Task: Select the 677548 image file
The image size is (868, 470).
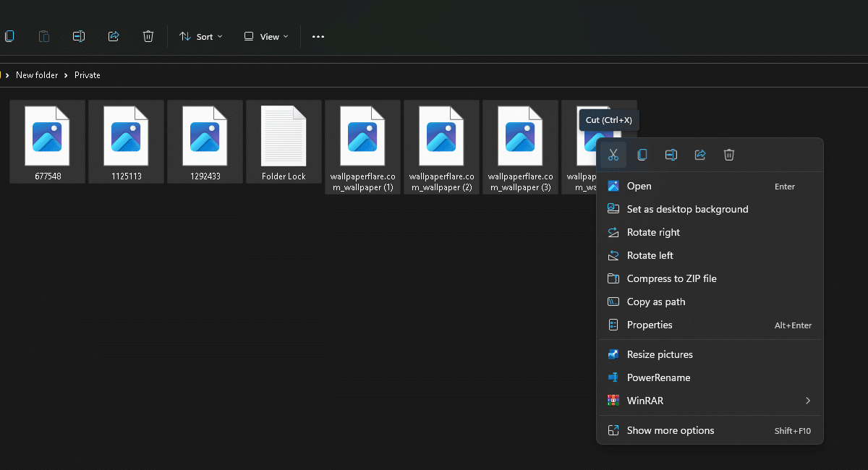Action: click(47, 141)
